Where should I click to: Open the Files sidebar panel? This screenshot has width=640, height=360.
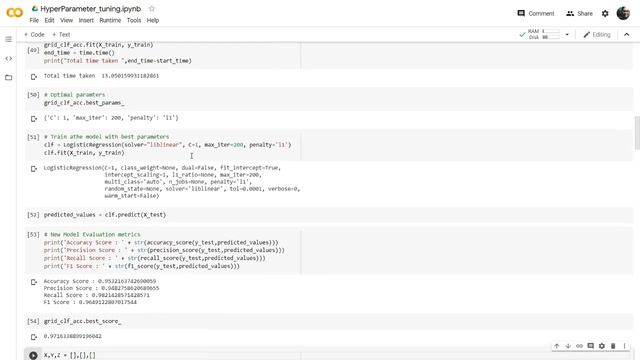click(9, 78)
